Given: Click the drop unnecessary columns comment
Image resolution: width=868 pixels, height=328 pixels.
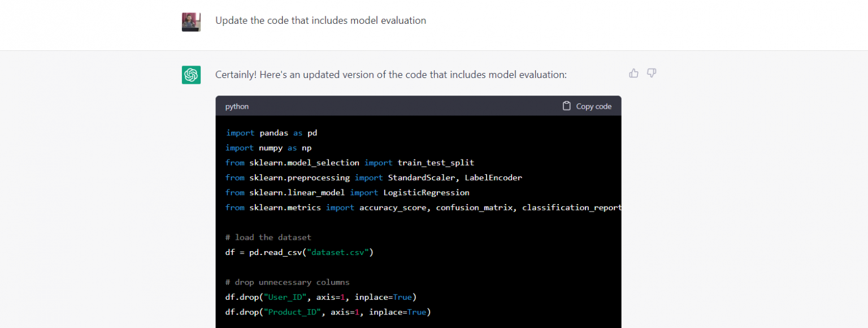Looking at the screenshot, I should pos(287,282).
